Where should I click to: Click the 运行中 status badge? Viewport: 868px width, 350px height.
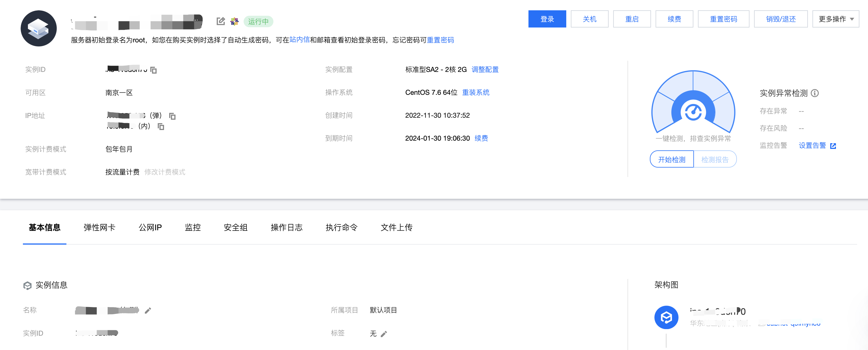259,21
